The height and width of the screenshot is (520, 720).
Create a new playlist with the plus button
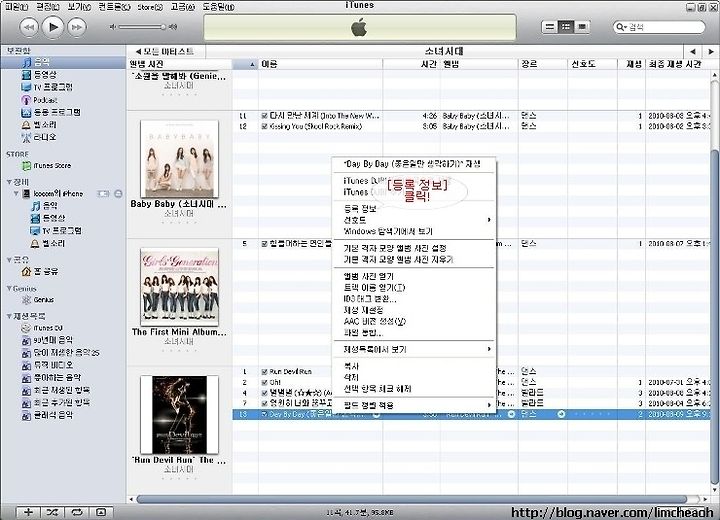coord(28,512)
